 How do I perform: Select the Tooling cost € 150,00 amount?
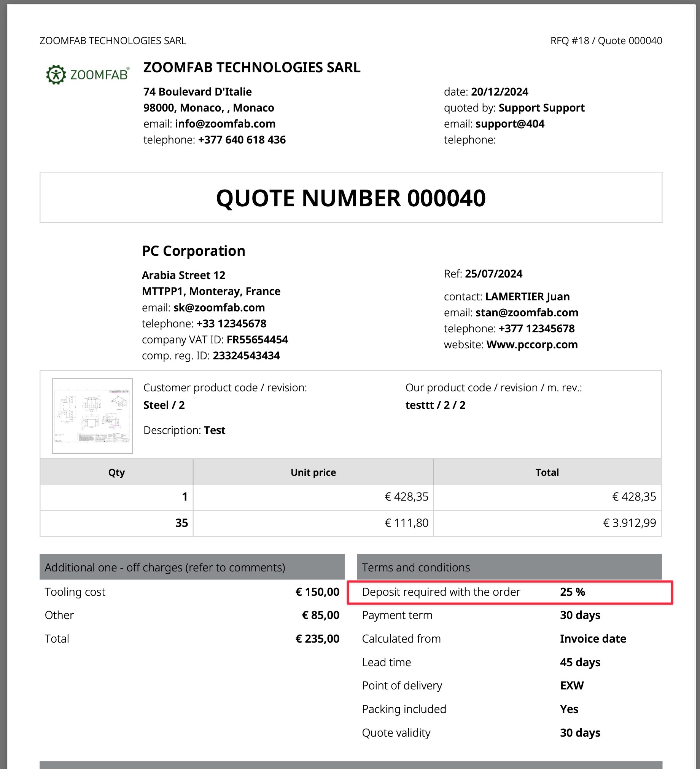coord(317,592)
